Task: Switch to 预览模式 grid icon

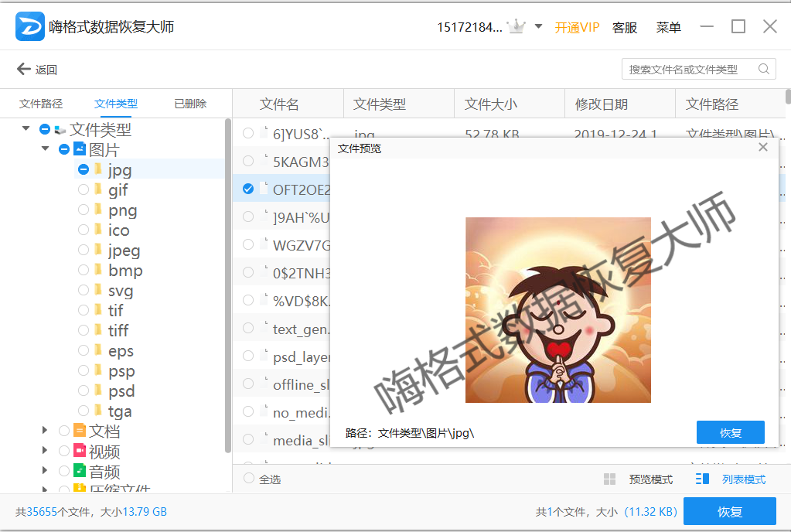Action: coord(609,479)
